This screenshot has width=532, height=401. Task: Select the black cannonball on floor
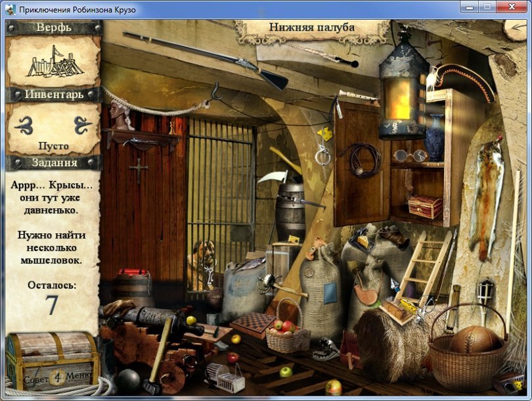(x=128, y=381)
